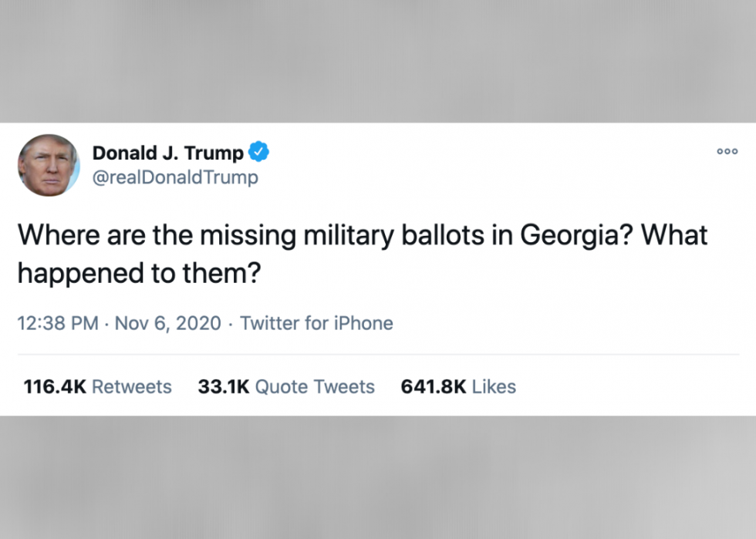Show the Likes label list
Screen dimensions: 756x539
pos(494,386)
